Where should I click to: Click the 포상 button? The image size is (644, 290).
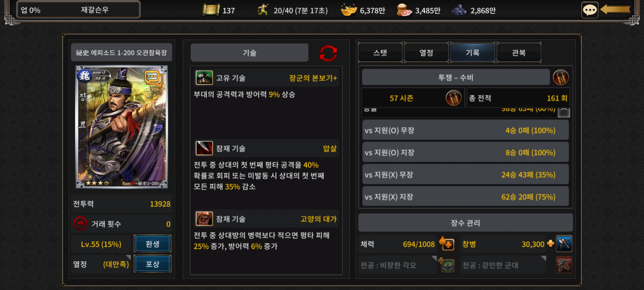click(x=152, y=264)
